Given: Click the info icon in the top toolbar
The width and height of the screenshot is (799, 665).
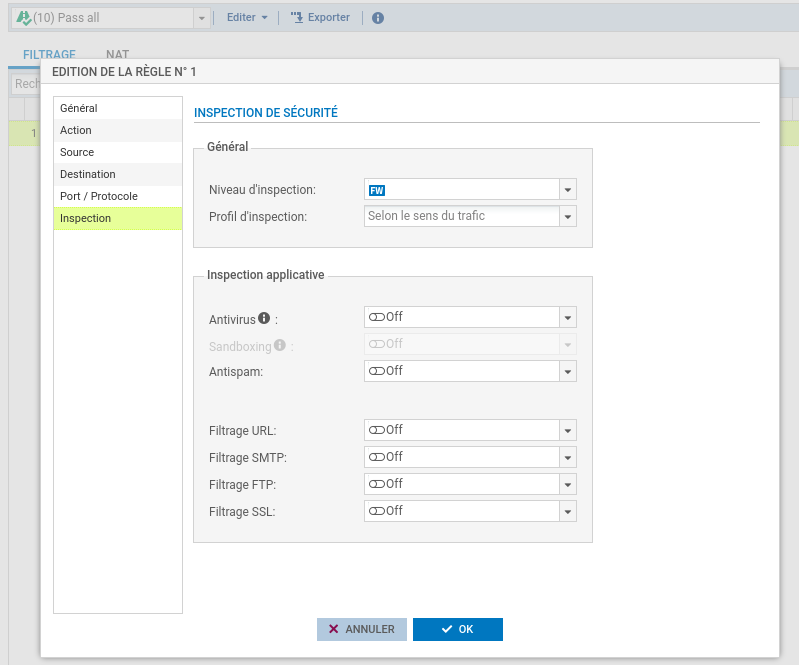Looking at the screenshot, I should point(378,18).
